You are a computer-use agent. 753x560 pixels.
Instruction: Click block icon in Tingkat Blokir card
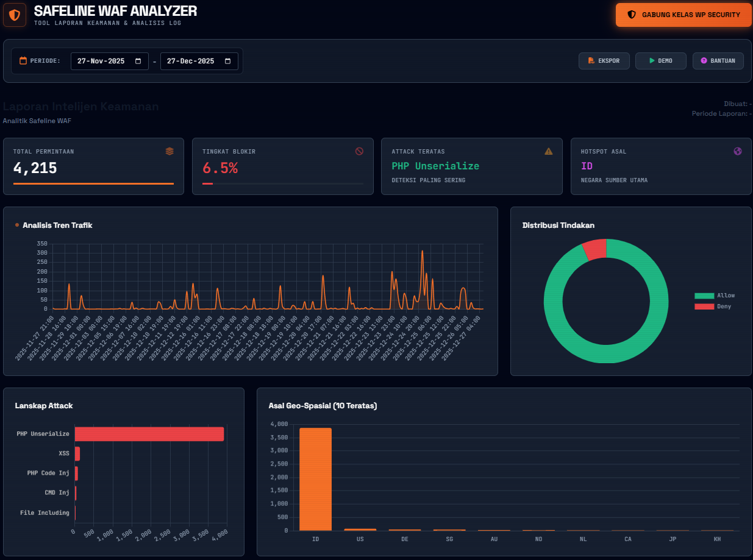click(359, 151)
